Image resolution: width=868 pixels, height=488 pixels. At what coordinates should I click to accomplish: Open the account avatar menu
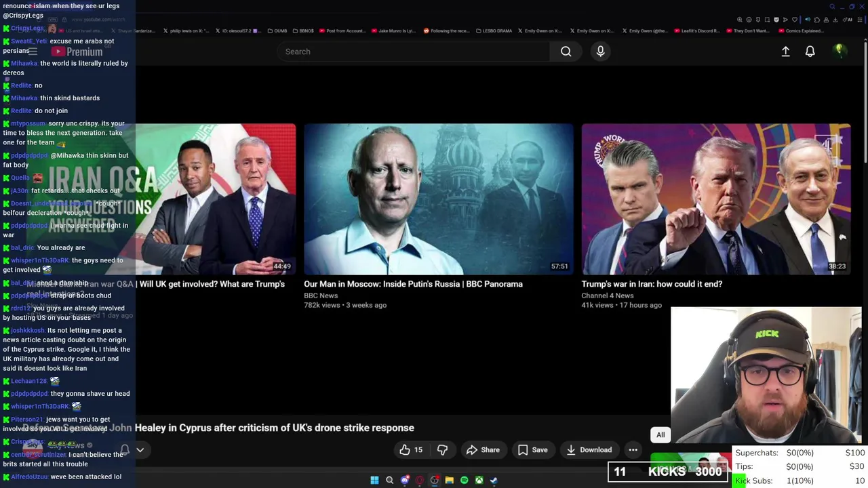click(x=839, y=51)
